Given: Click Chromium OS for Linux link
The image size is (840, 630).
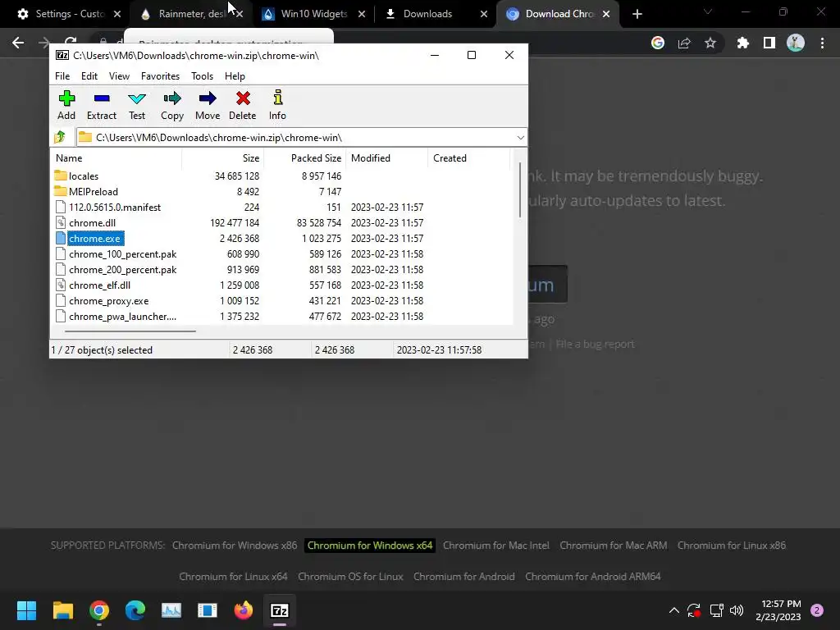Looking at the screenshot, I should point(350,577).
